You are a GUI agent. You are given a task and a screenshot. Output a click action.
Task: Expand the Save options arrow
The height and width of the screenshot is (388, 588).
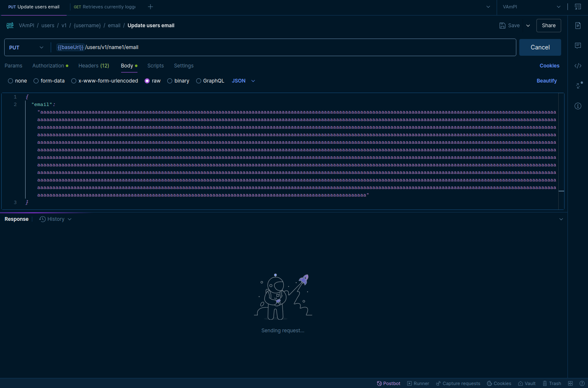coord(528,26)
